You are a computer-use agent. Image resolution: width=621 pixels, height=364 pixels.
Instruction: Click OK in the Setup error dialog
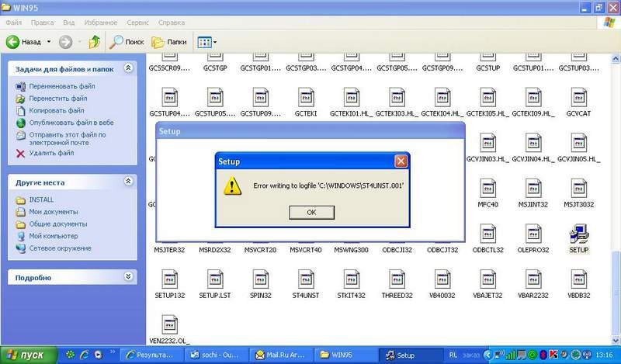311,213
